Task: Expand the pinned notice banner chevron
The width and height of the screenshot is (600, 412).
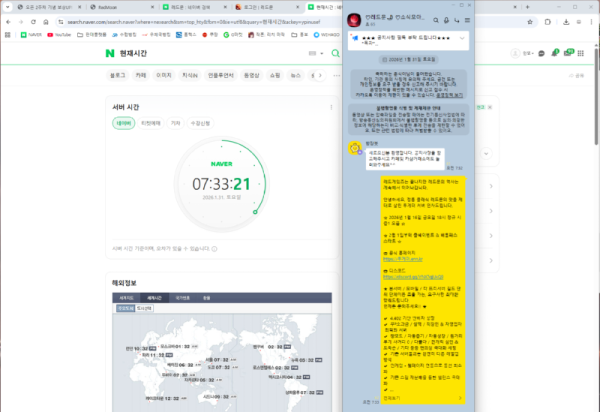Action: point(462,38)
